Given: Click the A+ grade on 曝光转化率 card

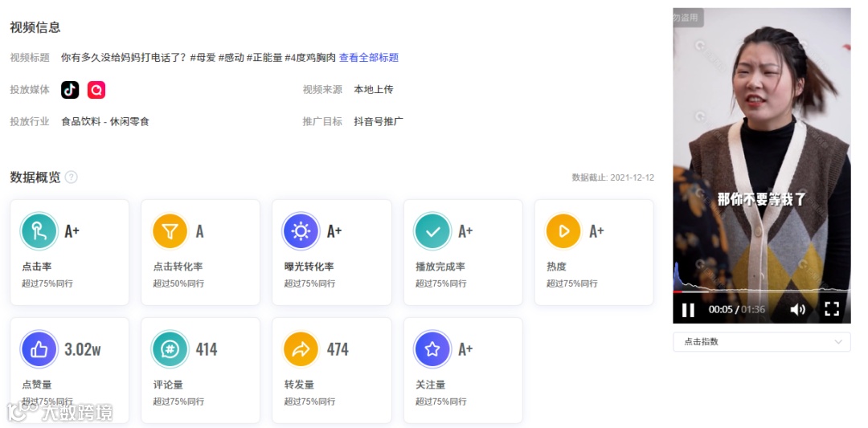Looking at the screenshot, I should tap(334, 231).
